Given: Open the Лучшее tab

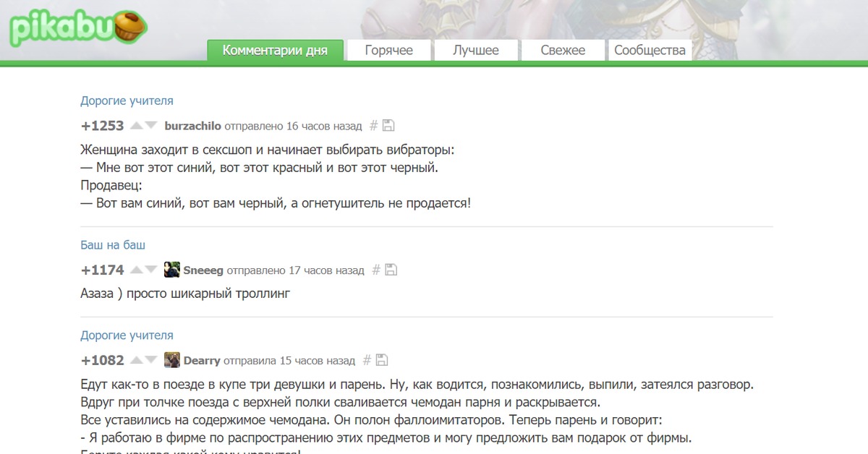Looking at the screenshot, I should 475,51.
